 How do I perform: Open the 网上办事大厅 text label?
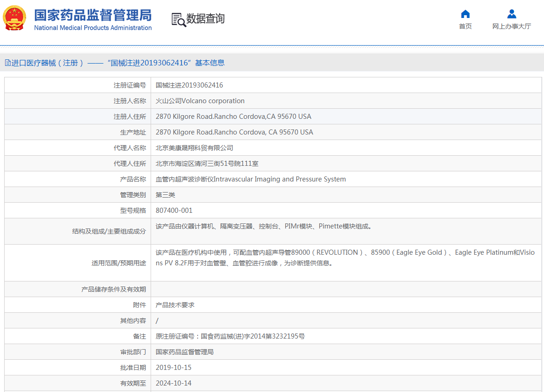[x=511, y=26]
